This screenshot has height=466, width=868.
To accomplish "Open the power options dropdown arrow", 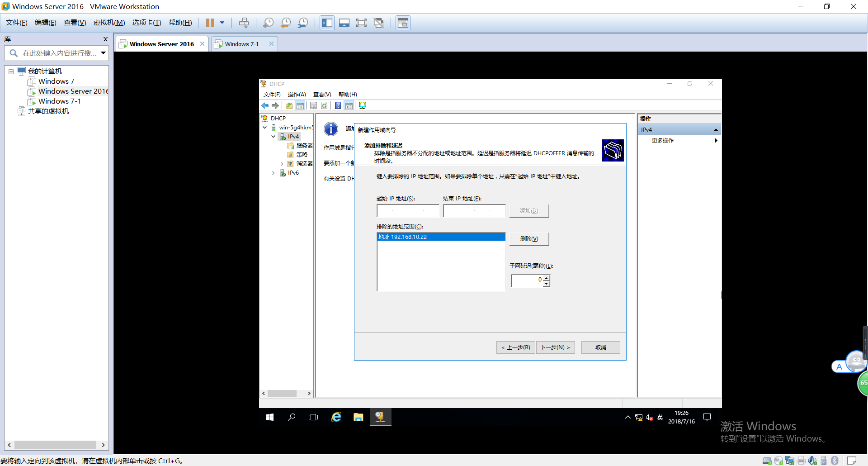I will (222, 23).
